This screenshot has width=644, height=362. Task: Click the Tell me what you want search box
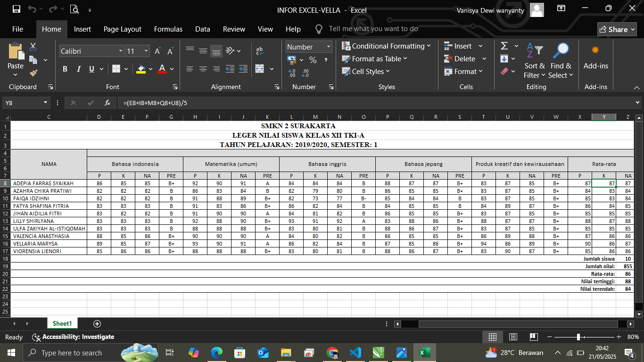click(373, 29)
